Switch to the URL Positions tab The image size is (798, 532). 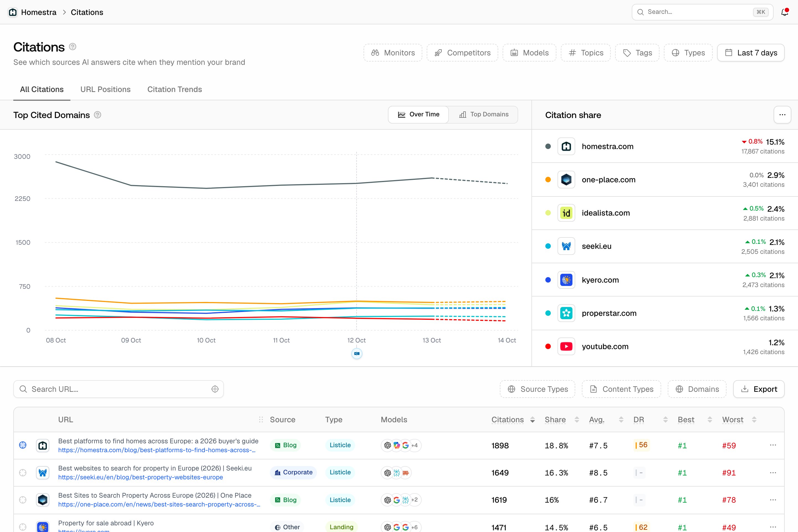click(106, 89)
